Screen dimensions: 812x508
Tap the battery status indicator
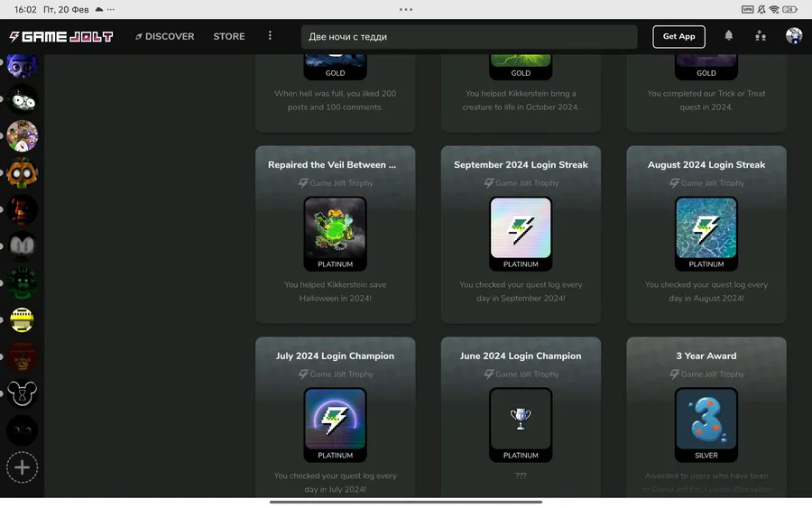click(x=789, y=9)
